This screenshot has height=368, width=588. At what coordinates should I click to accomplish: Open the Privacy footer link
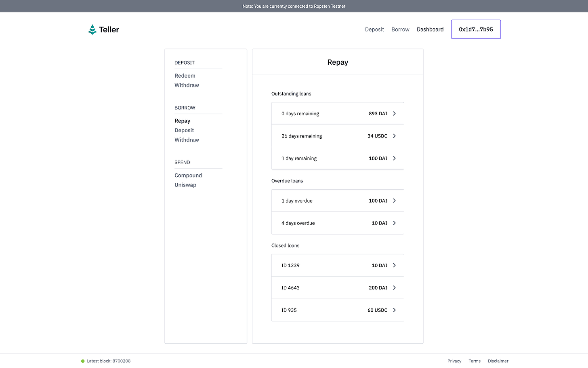point(454,361)
